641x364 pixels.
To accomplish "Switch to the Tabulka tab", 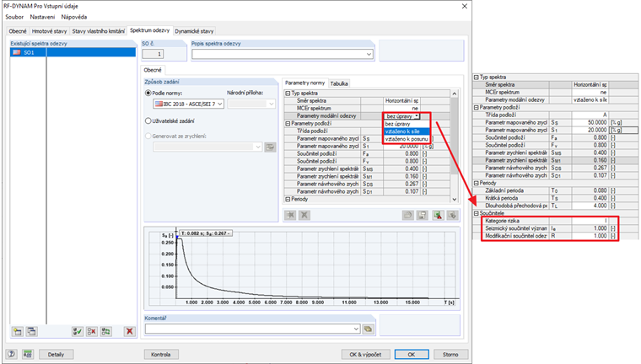I will tap(339, 83).
